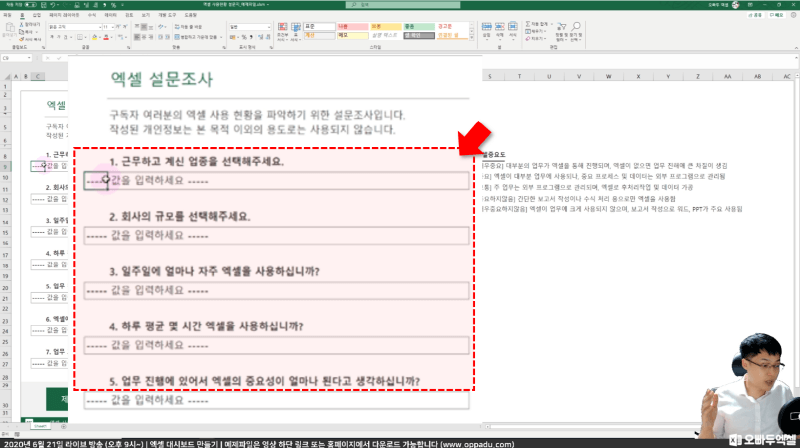Open 찾기 및 선택 (Find & Select) magnifier
Viewport: 800px width, 448px height.
point(576,32)
